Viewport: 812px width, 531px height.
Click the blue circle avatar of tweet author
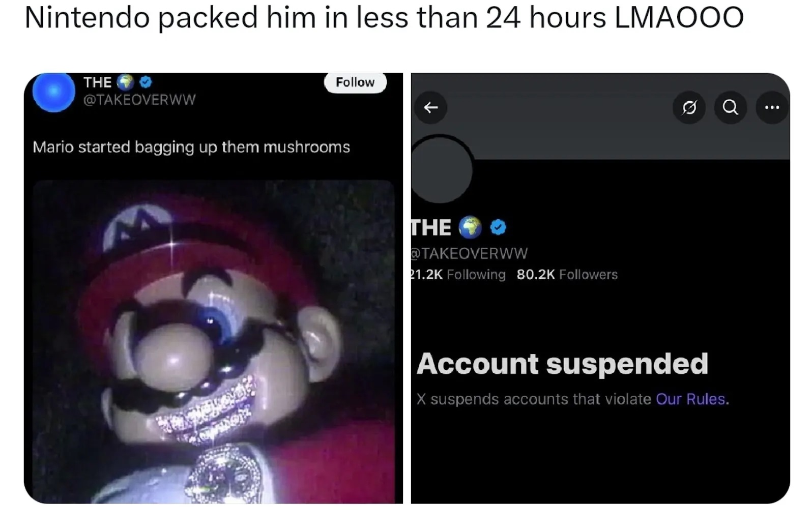54,92
